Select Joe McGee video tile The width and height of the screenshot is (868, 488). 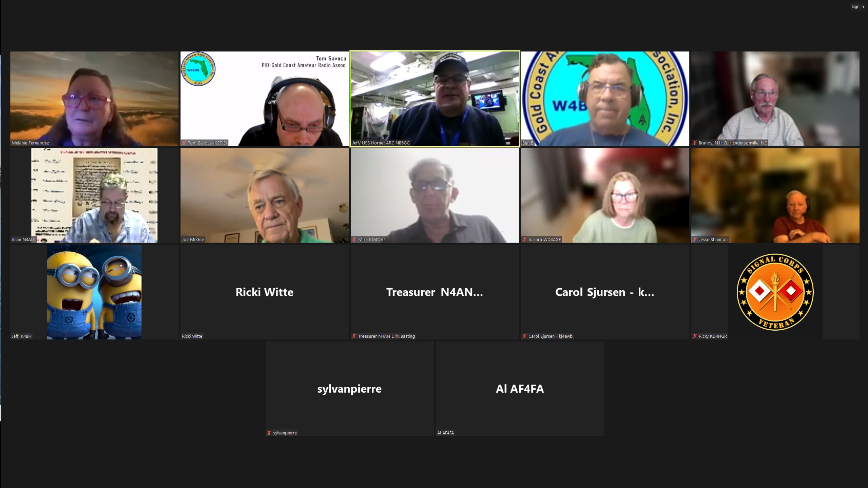point(265,195)
